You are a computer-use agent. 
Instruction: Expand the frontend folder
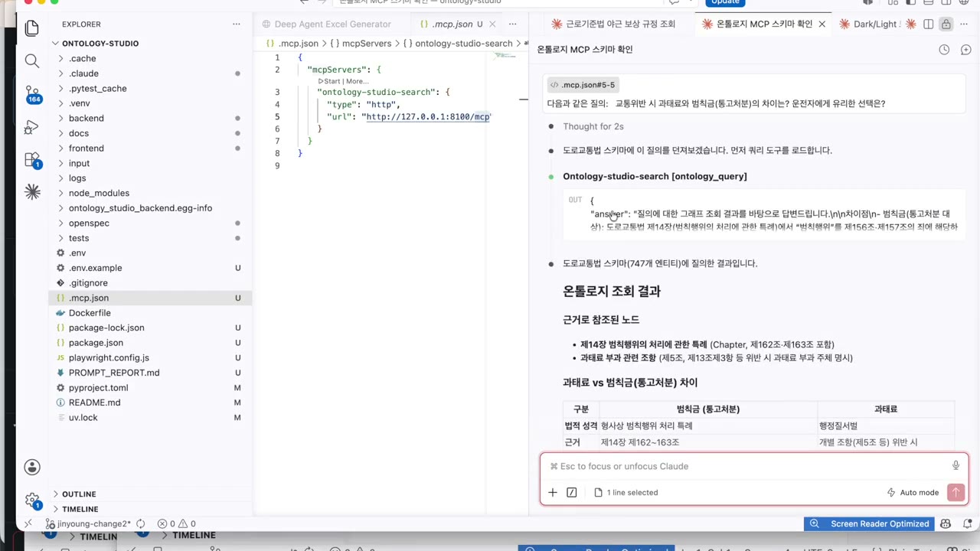pos(86,148)
